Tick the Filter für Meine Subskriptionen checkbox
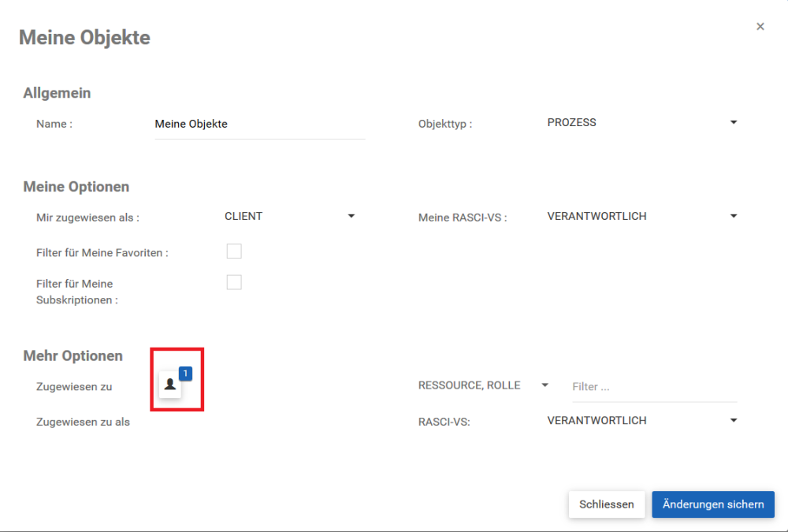788x532 pixels. tap(234, 282)
